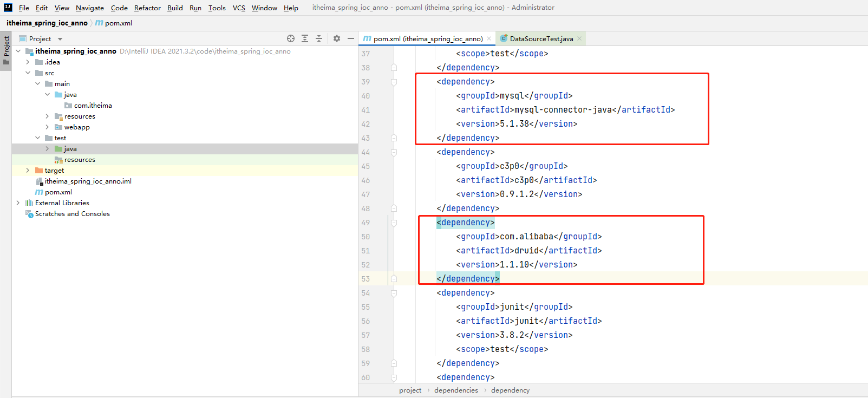Expand the webapp folder

pyautogui.click(x=48, y=127)
